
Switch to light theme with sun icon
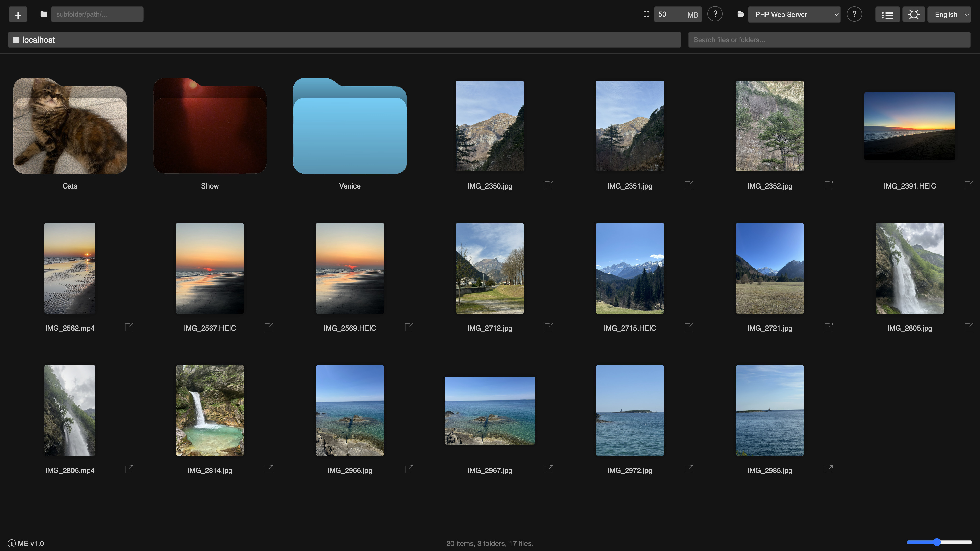click(x=913, y=15)
